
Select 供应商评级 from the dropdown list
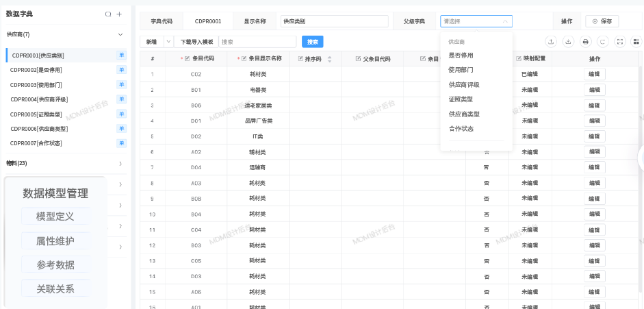pos(463,84)
